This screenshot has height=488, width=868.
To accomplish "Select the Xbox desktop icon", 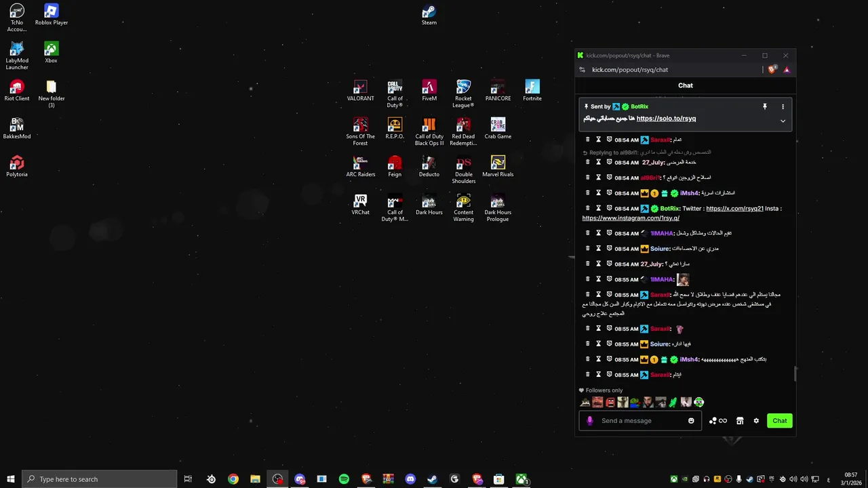I will (51, 53).
